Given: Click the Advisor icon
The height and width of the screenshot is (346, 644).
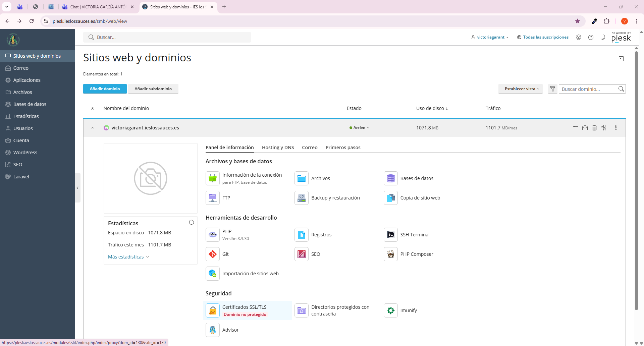Looking at the screenshot, I should coord(213,330).
